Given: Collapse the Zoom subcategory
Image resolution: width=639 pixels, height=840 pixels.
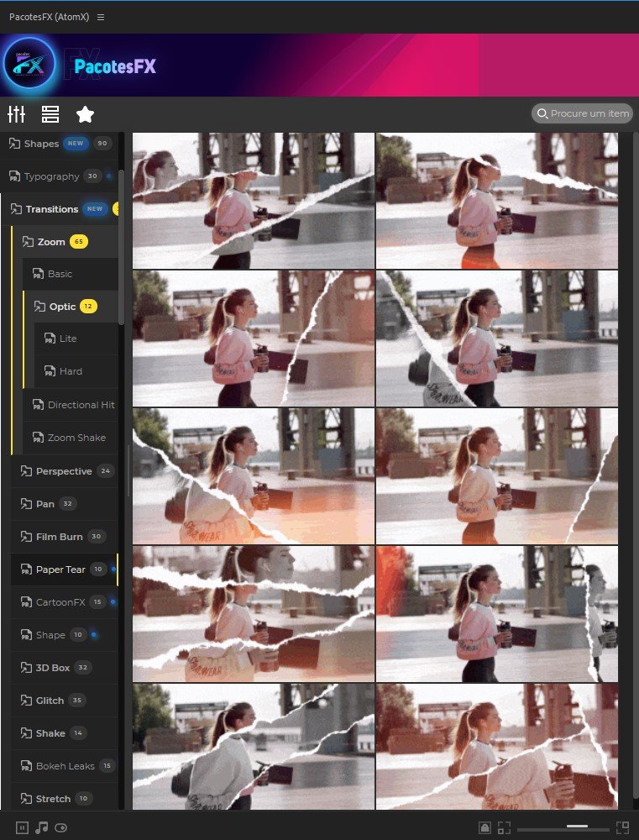Looking at the screenshot, I should (51, 242).
